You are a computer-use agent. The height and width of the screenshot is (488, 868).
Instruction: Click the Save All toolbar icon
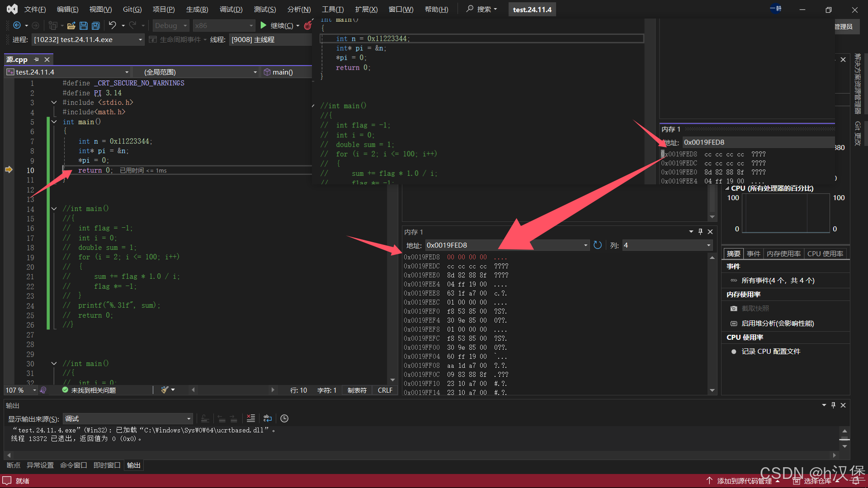tap(95, 26)
